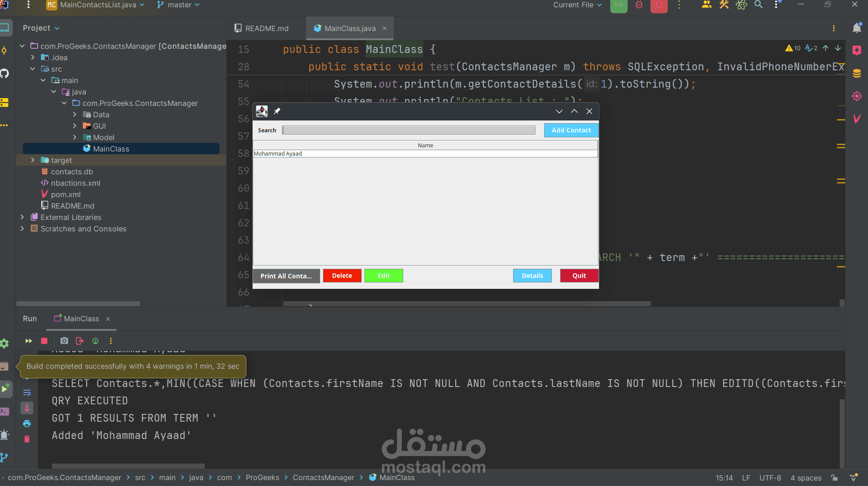Screen dimensions: 868x486
Task: Click the Exit icon in Run toolbar
Action: tap(80, 341)
